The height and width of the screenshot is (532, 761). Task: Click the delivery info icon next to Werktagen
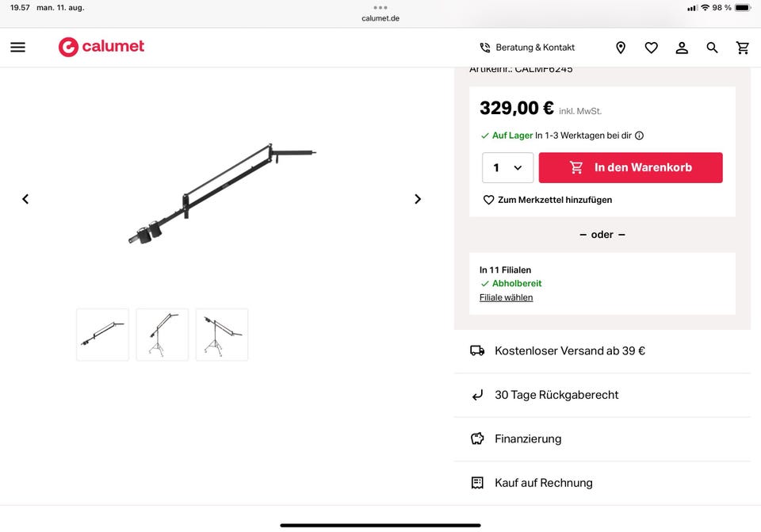tap(640, 136)
